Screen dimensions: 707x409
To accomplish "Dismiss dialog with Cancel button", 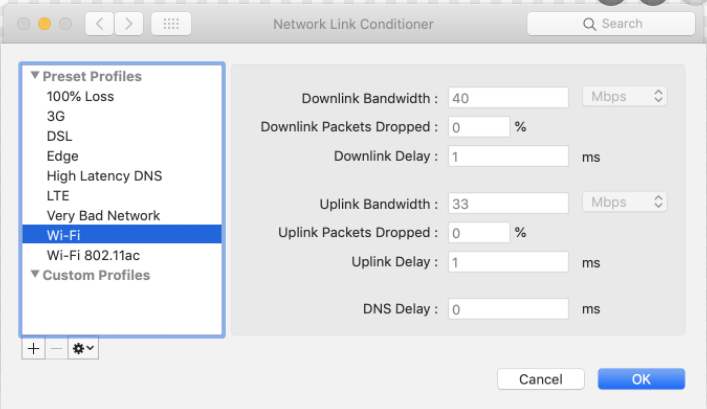I will 541,379.
